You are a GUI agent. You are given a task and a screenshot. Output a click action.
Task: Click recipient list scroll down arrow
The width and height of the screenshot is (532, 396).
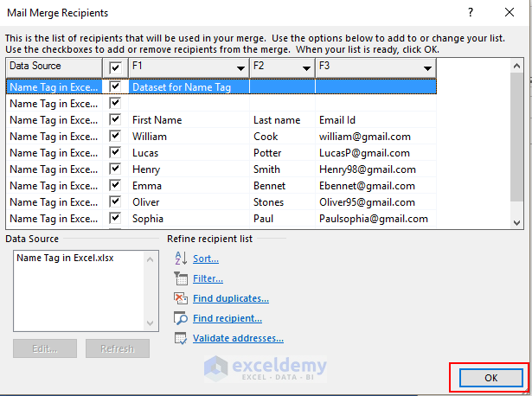tap(516, 223)
